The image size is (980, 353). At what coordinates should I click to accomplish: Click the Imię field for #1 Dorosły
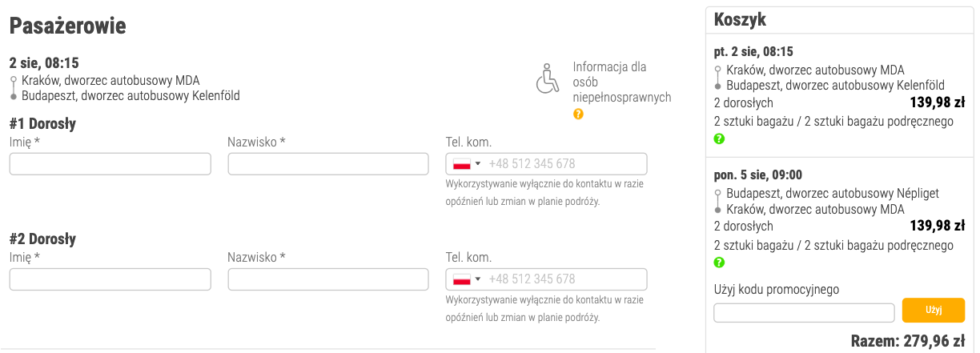(x=110, y=164)
